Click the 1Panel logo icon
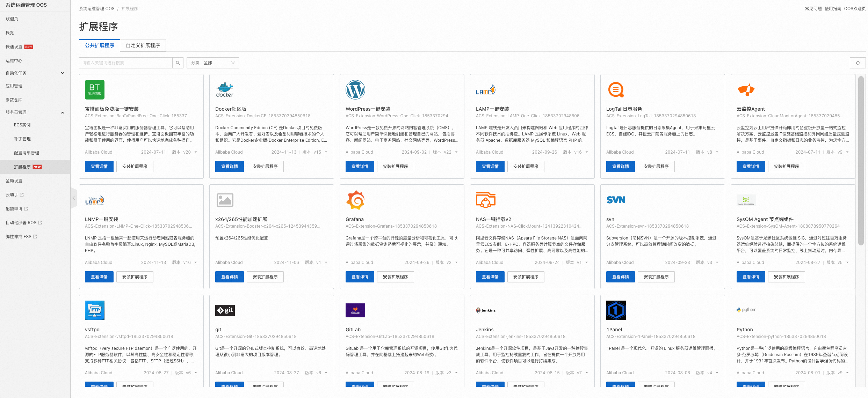 pos(616,310)
